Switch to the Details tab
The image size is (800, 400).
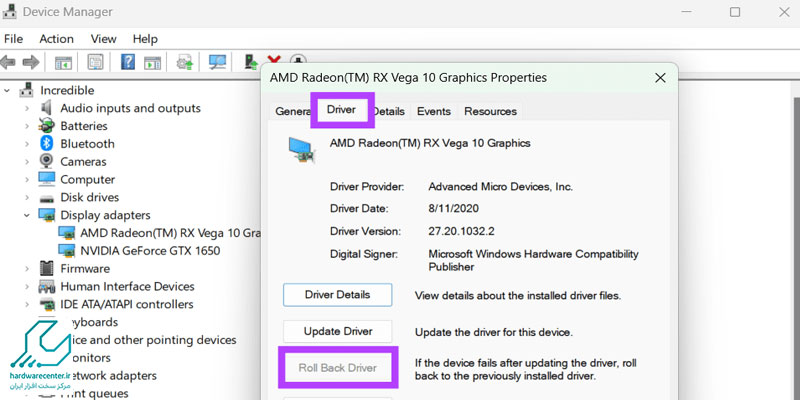(390, 111)
